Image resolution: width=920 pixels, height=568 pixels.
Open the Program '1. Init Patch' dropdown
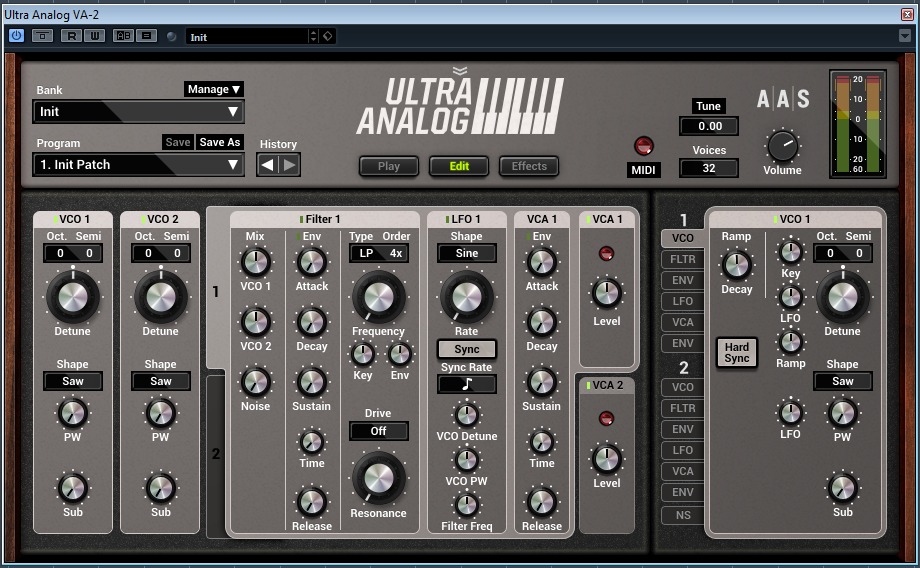[138, 165]
